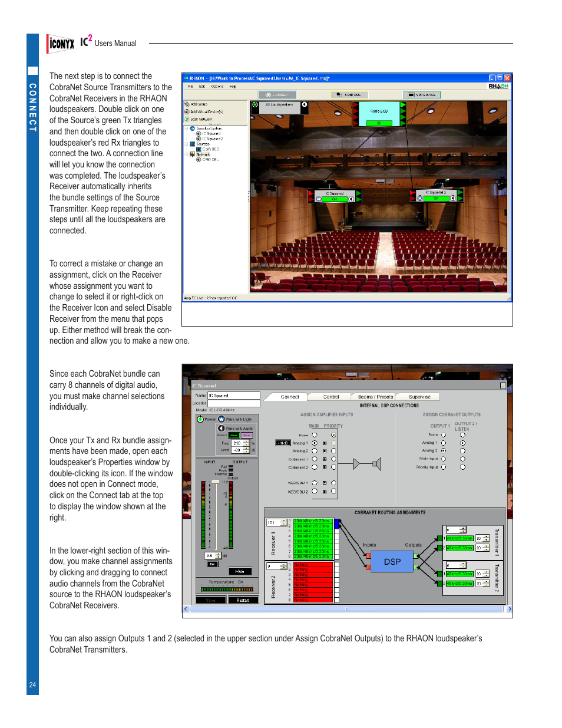Screen dimensions: 562x728
Task: Select Output 2 Main Input radio button
Action: click(462, 459)
